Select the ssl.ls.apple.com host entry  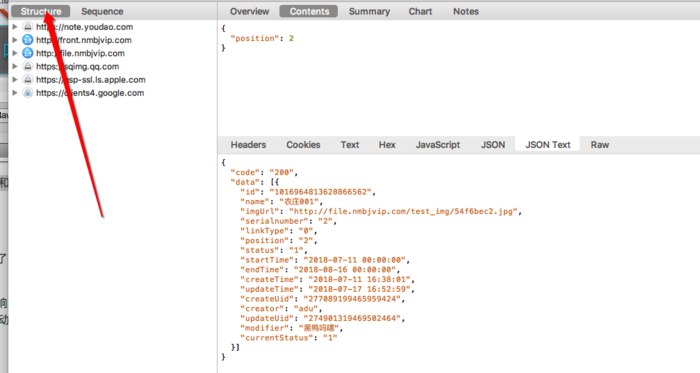pyautogui.click(x=91, y=79)
